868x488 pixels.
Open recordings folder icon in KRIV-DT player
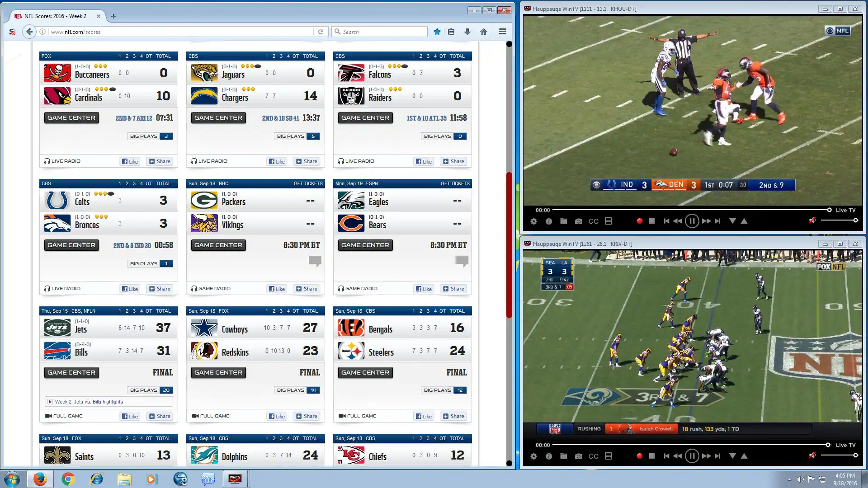(563, 456)
